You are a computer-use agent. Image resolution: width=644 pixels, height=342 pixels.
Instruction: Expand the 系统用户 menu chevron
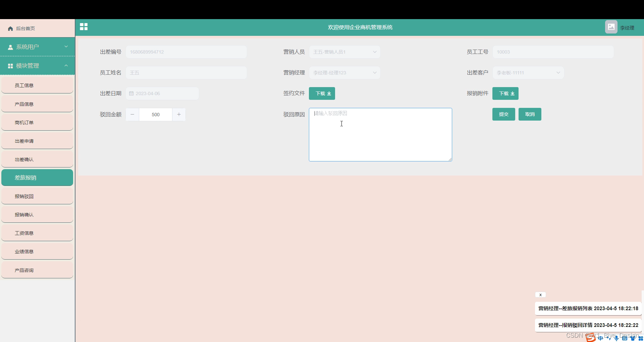(x=66, y=47)
